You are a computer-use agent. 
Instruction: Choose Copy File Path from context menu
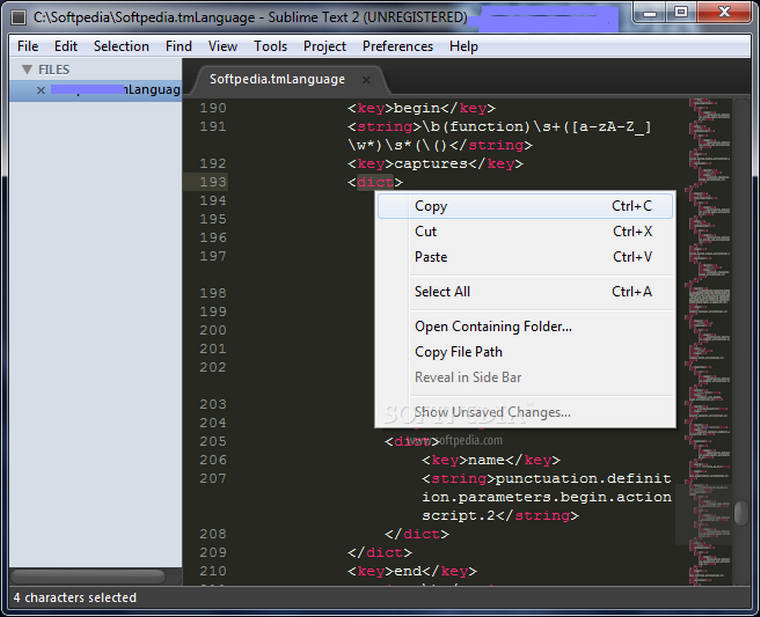point(525,352)
